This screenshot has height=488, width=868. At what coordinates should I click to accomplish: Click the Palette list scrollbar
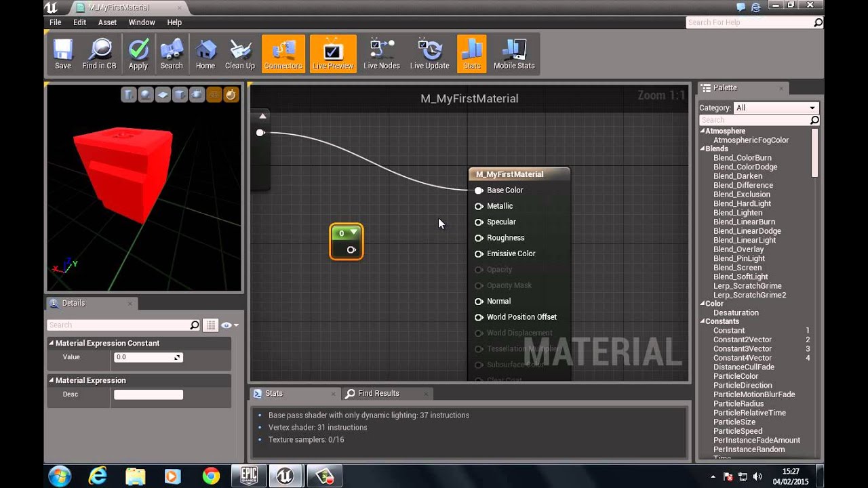pos(815,152)
